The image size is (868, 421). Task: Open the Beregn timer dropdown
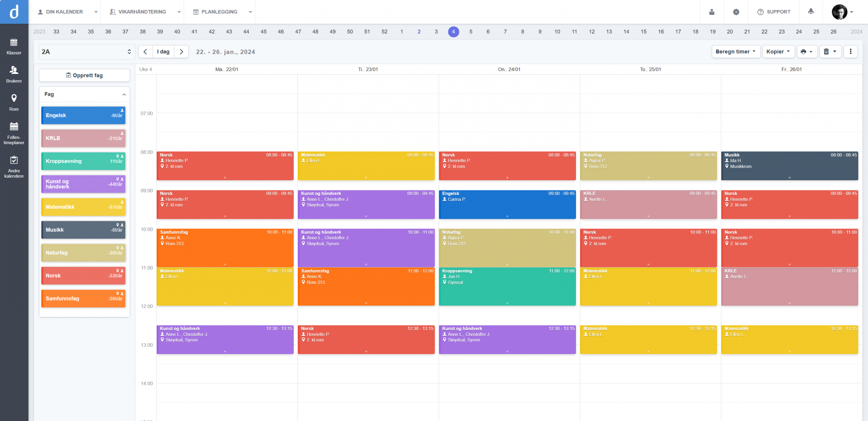point(736,51)
